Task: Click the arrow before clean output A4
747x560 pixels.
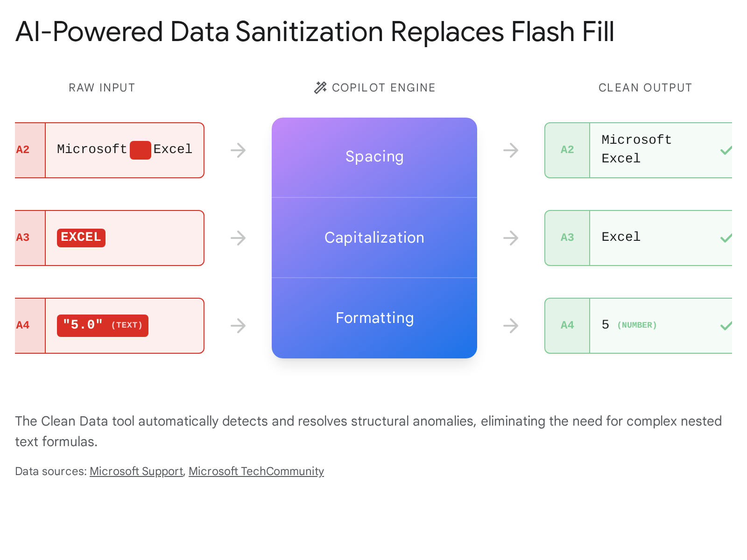Action: (x=511, y=326)
